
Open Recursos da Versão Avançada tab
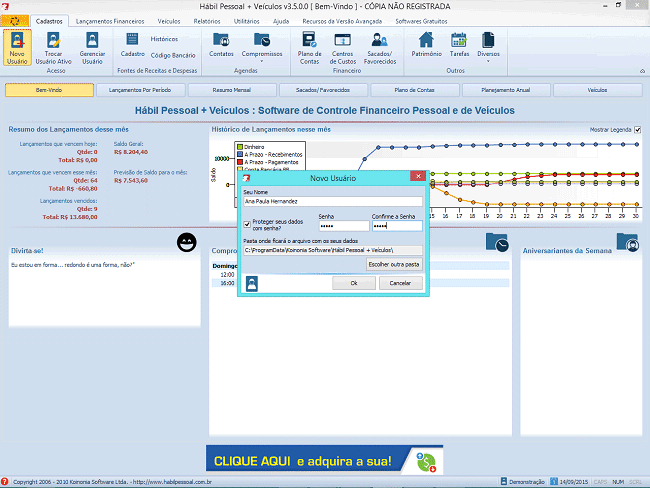pyautogui.click(x=342, y=21)
